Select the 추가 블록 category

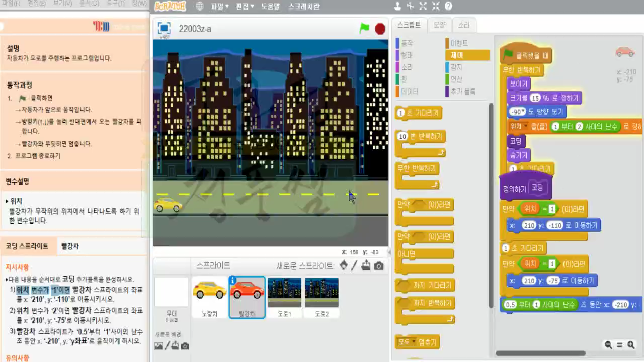467,92
